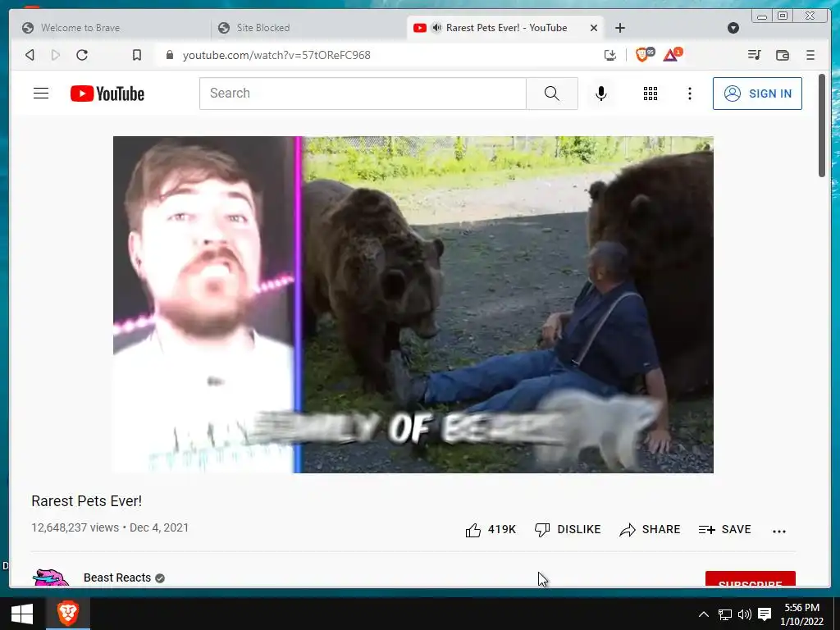
Task: Click the address bar URL youtube.com/watch
Action: (276, 55)
